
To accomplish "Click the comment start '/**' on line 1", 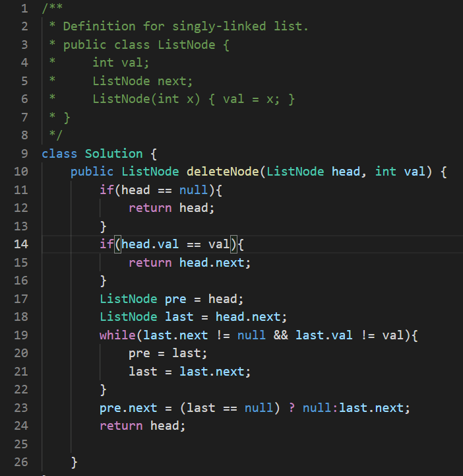I will (52, 8).
